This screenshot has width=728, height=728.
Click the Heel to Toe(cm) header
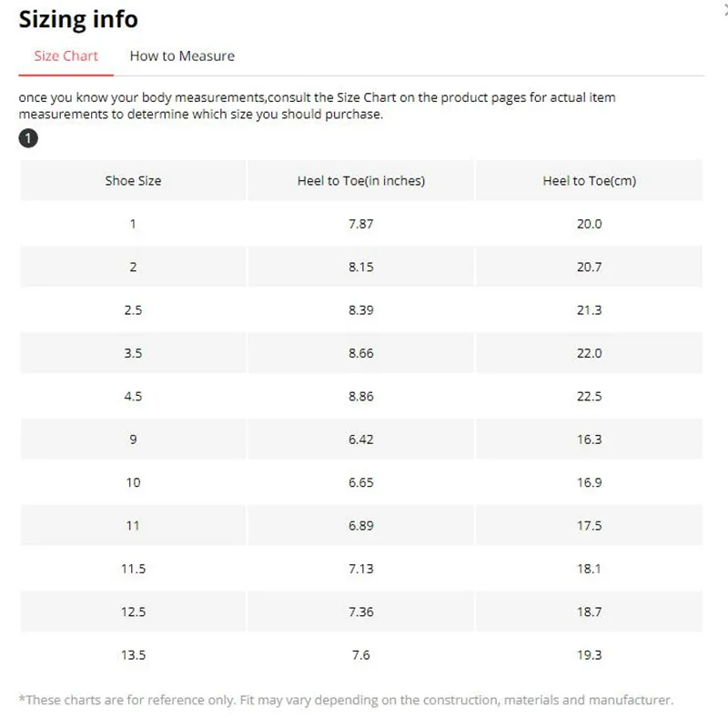589,181
